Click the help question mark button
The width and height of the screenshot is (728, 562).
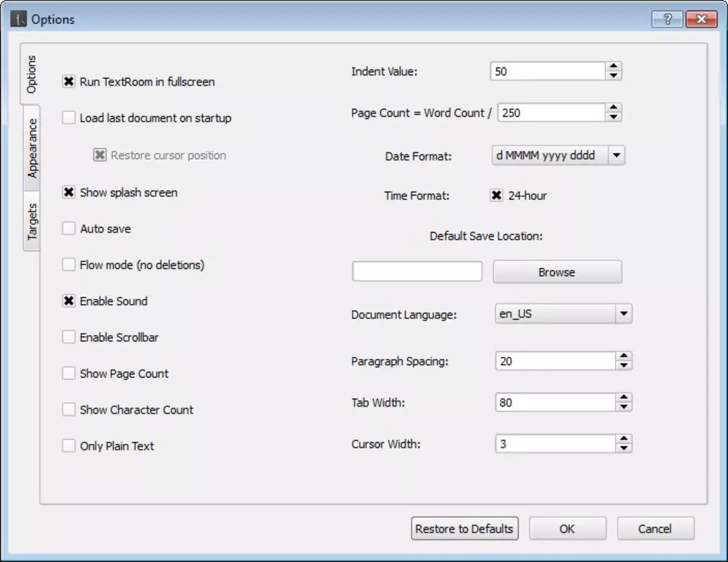pyautogui.click(x=667, y=19)
